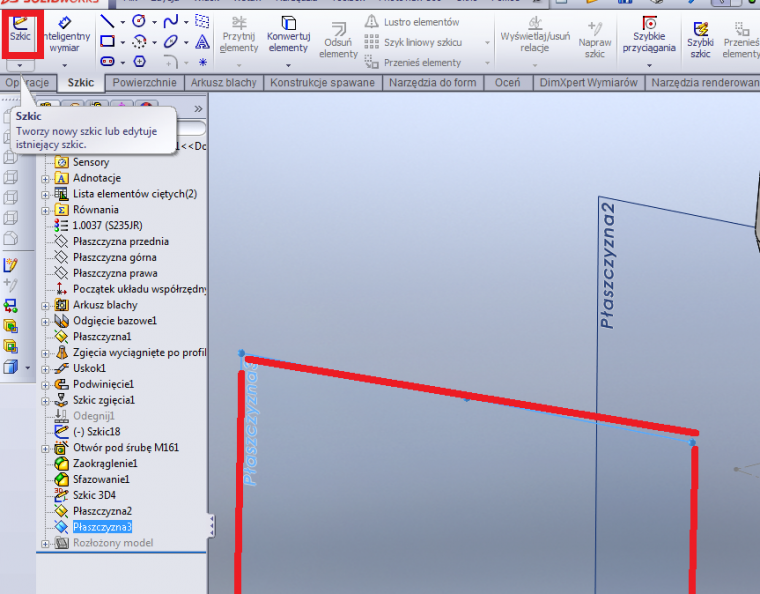Click Lustro elementów mirror tool
This screenshot has height=594, width=760.
click(412, 22)
